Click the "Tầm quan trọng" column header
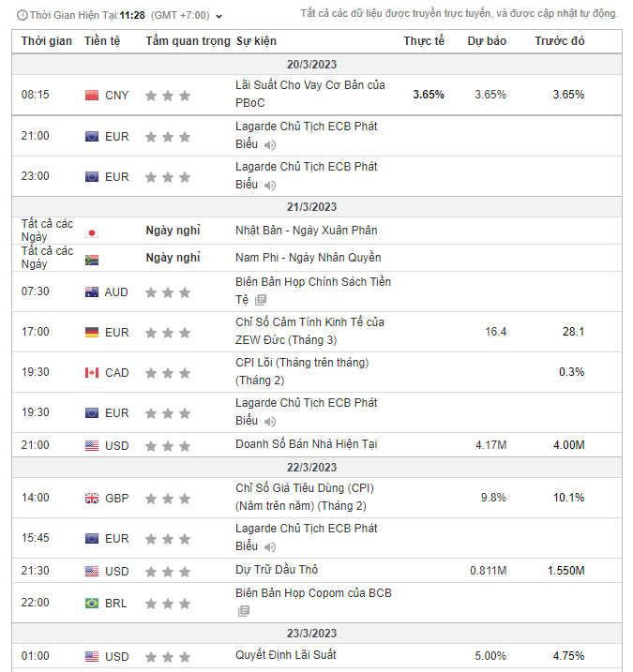633x672 pixels. click(188, 42)
